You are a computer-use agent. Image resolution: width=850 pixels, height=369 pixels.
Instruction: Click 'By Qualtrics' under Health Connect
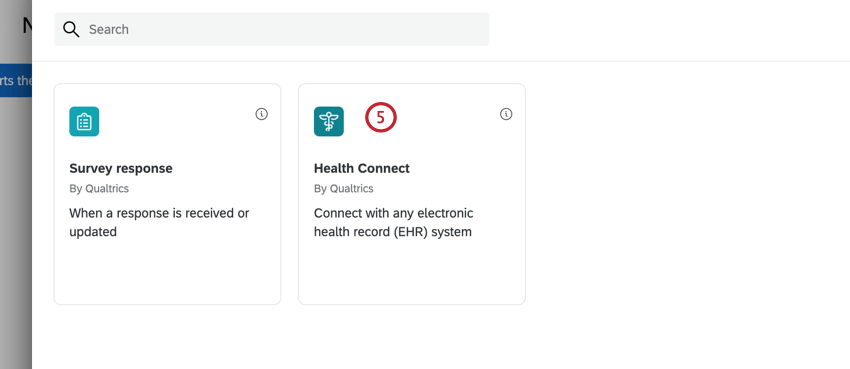tap(344, 189)
